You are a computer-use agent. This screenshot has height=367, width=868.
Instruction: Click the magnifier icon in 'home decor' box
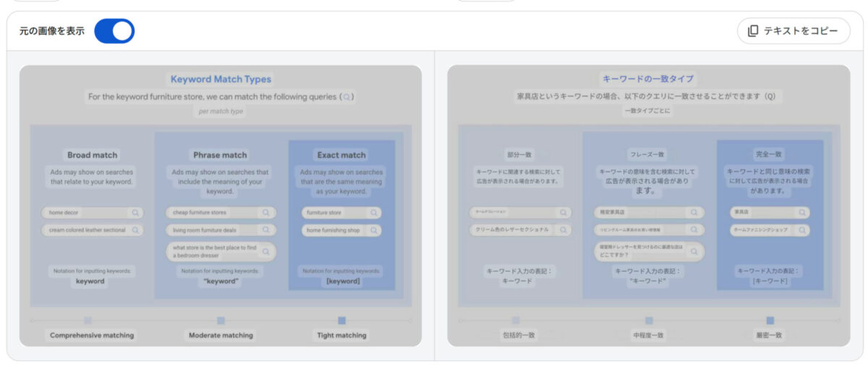click(135, 213)
